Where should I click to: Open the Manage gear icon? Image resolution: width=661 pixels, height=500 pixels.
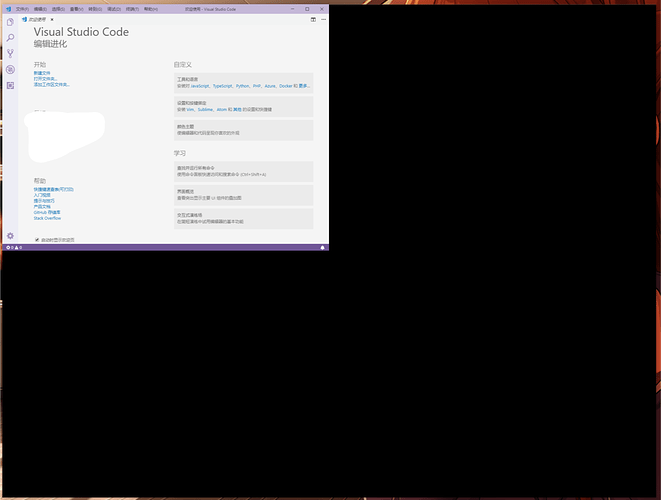[x=10, y=236]
